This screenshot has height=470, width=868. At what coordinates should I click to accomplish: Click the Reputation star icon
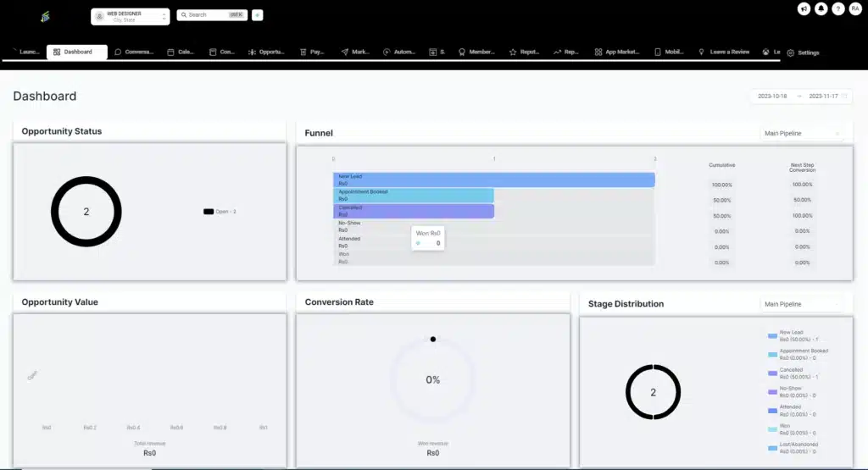pos(513,53)
